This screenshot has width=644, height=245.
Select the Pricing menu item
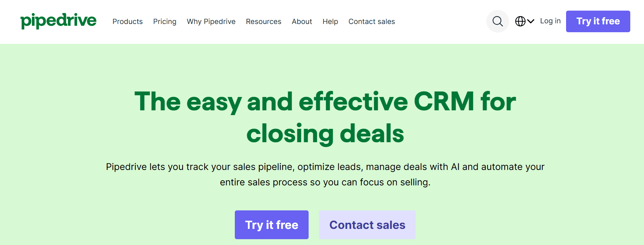165,22
